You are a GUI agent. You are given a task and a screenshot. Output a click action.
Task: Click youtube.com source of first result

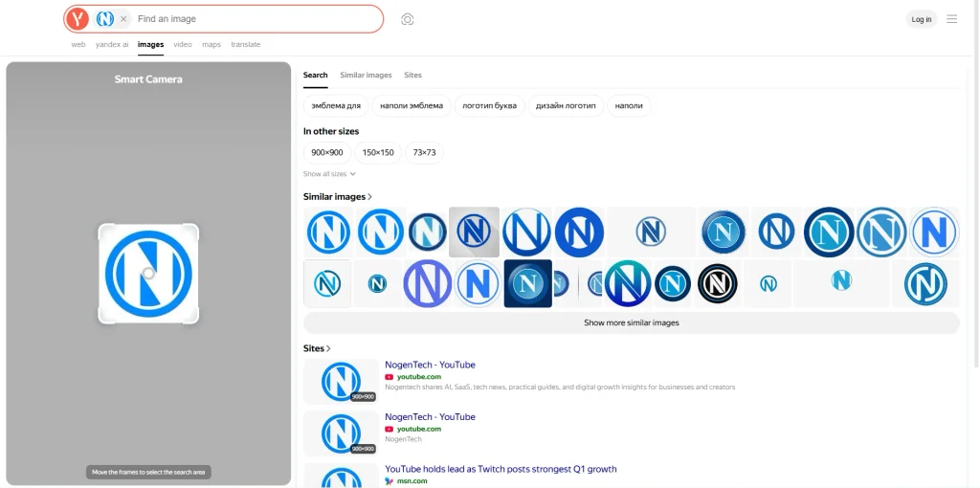(x=419, y=377)
